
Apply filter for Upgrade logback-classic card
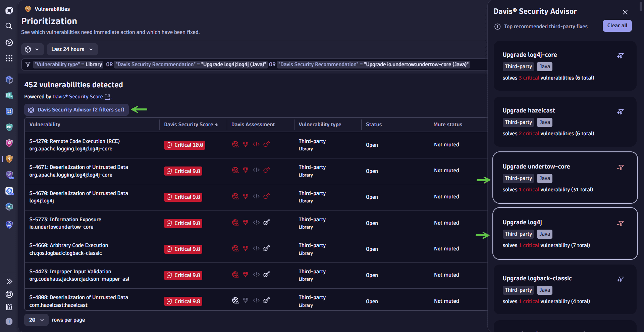point(621,279)
